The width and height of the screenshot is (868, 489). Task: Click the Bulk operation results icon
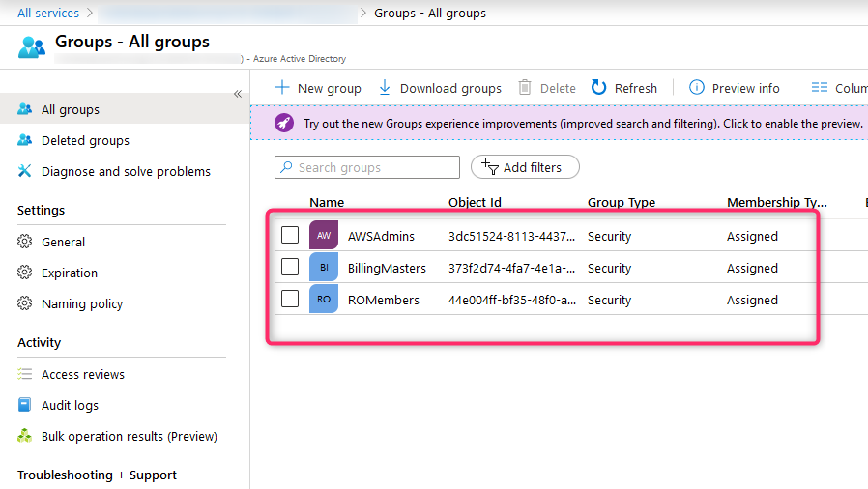click(24, 436)
